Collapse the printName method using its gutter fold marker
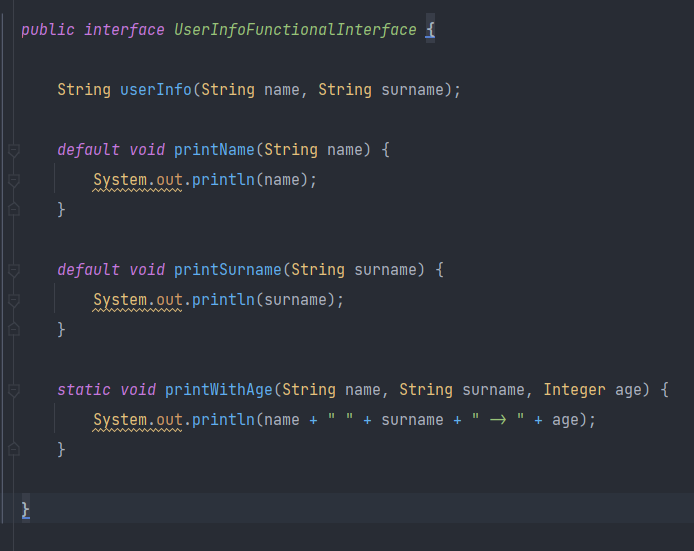The height and width of the screenshot is (551, 694). tap(14, 150)
